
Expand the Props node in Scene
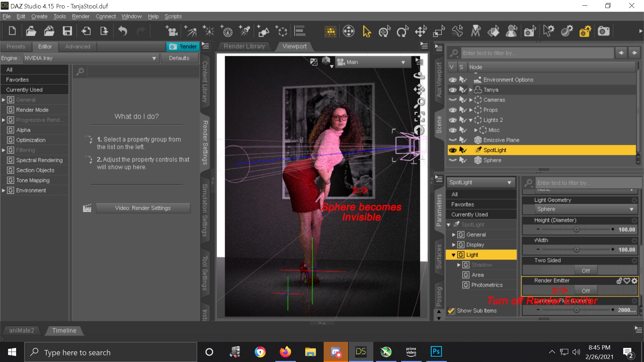(471, 110)
